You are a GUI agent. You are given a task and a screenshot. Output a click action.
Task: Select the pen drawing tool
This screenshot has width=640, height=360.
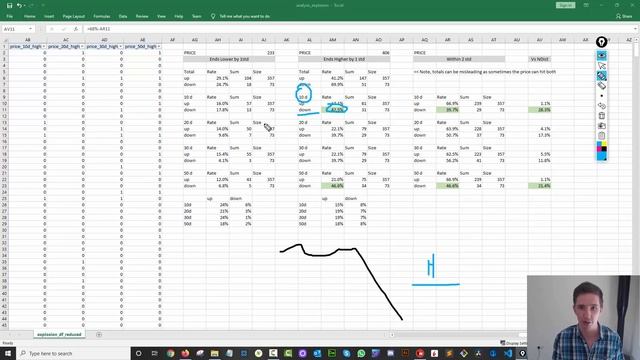[x=602, y=76]
